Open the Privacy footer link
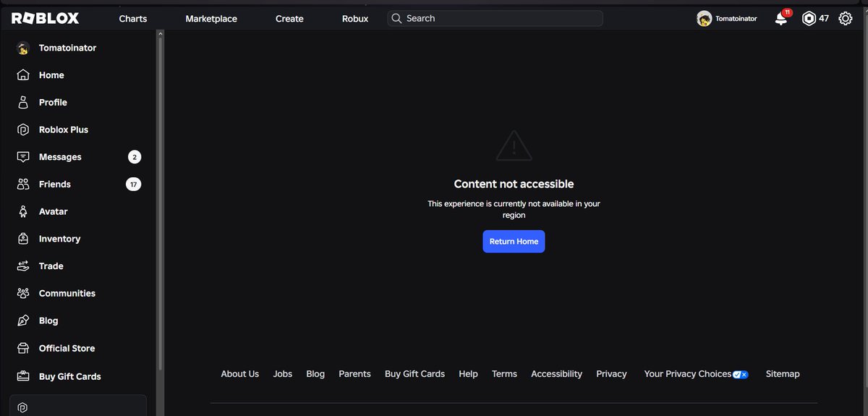This screenshot has height=416, width=868. click(611, 374)
